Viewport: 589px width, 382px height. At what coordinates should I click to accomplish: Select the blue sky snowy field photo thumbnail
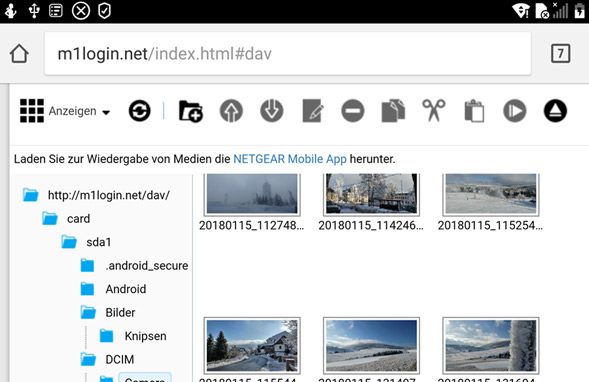click(x=371, y=346)
